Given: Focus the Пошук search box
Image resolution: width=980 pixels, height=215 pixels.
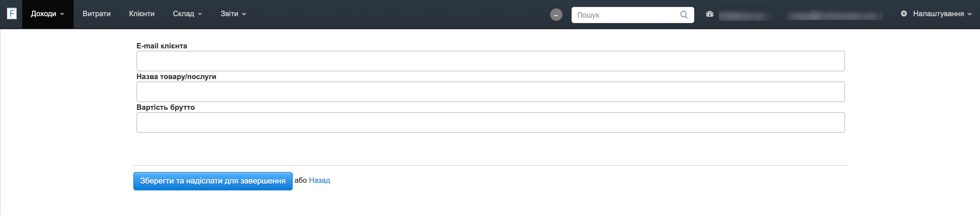Looking at the screenshot, I should [x=626, y=15].
